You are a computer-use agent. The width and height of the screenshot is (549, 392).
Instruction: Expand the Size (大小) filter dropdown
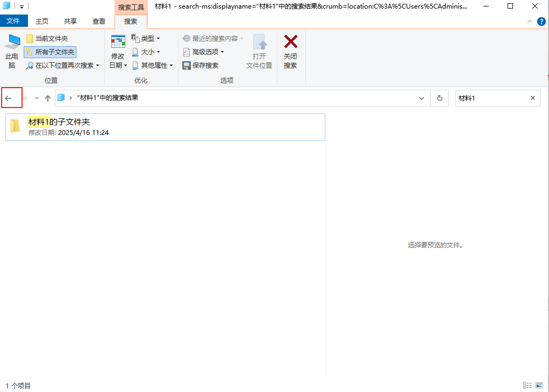[x=146, y=52]
